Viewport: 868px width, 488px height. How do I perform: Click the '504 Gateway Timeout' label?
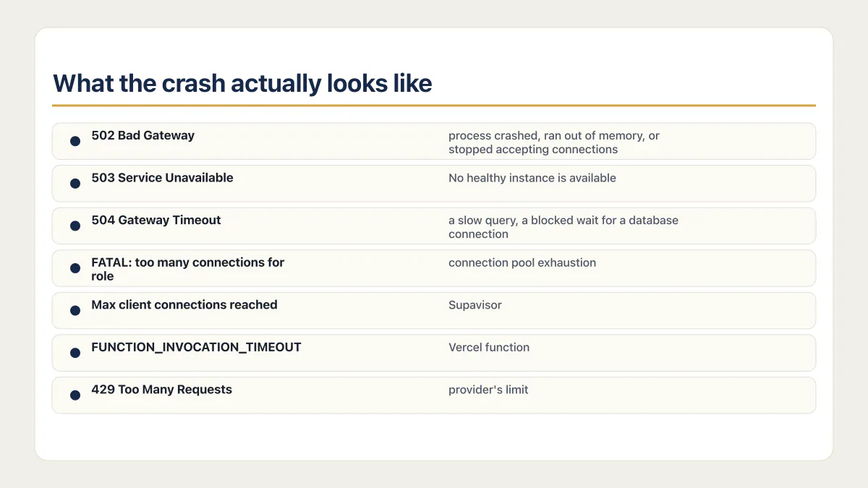(x=156, y=220)
